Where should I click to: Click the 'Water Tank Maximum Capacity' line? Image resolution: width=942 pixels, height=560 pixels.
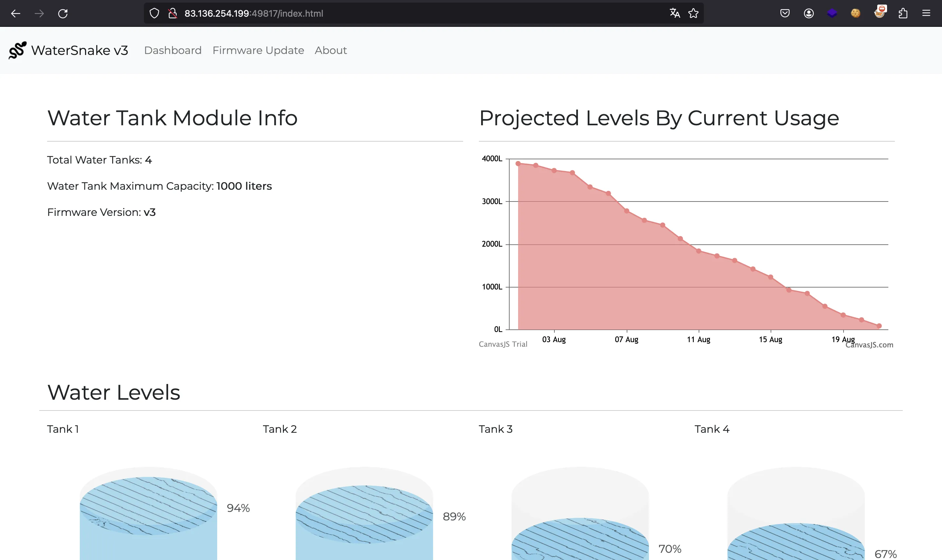coord(160,186)
